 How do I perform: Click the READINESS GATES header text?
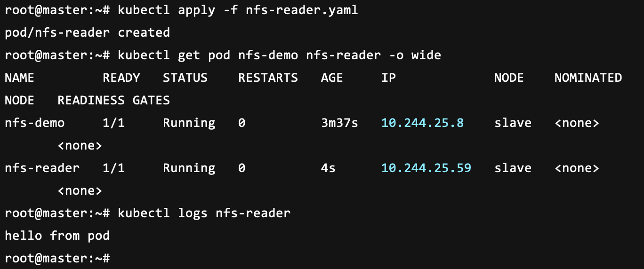[113, 101]
